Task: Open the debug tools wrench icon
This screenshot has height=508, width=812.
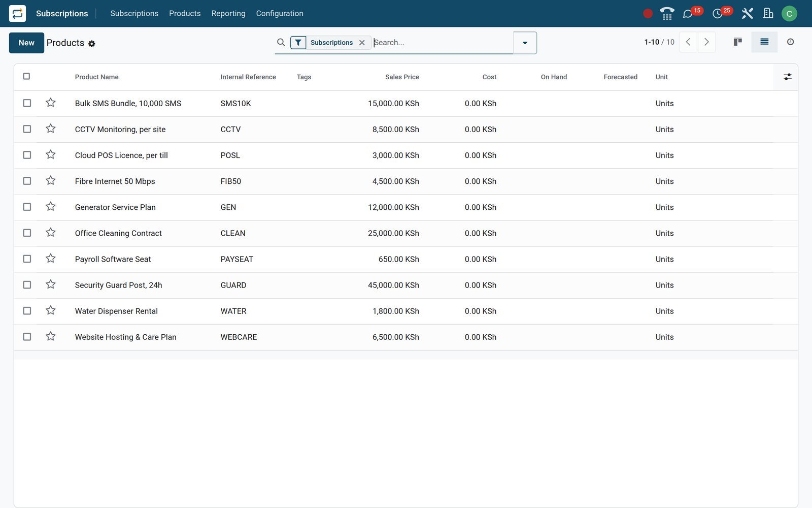Action: 747,14
